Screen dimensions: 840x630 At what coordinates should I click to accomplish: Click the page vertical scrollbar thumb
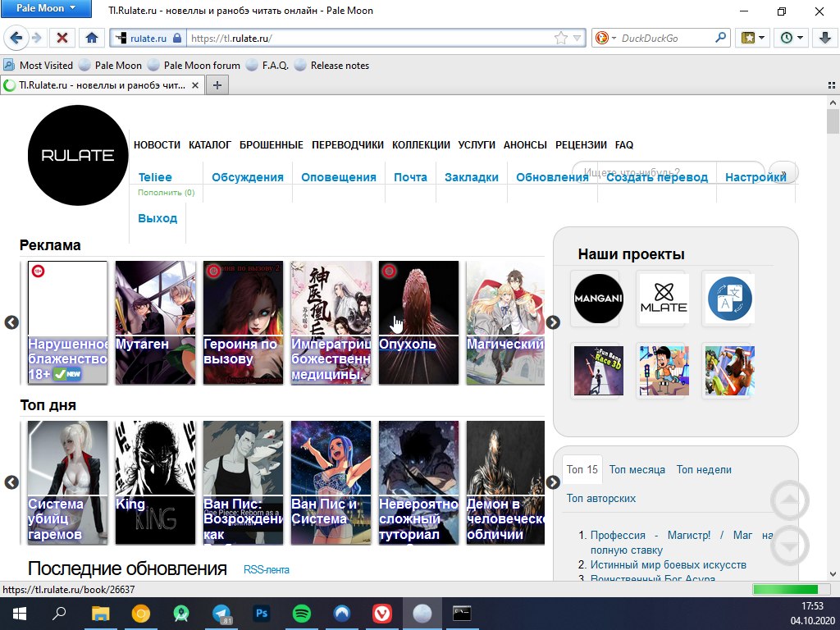tap(833, 121)
